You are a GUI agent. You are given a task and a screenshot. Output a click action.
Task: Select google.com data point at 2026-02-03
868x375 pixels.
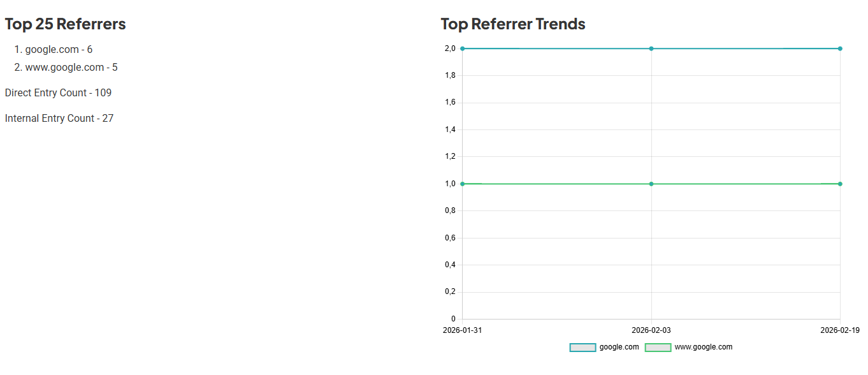[x=651, y=48]
